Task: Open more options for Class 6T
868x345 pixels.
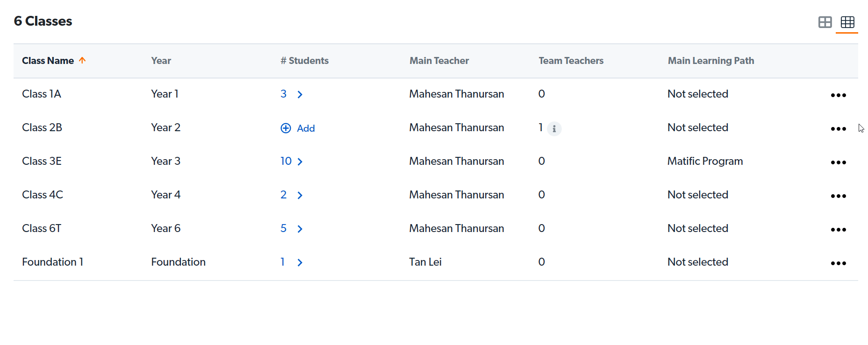Action: (x=838, y=230)
